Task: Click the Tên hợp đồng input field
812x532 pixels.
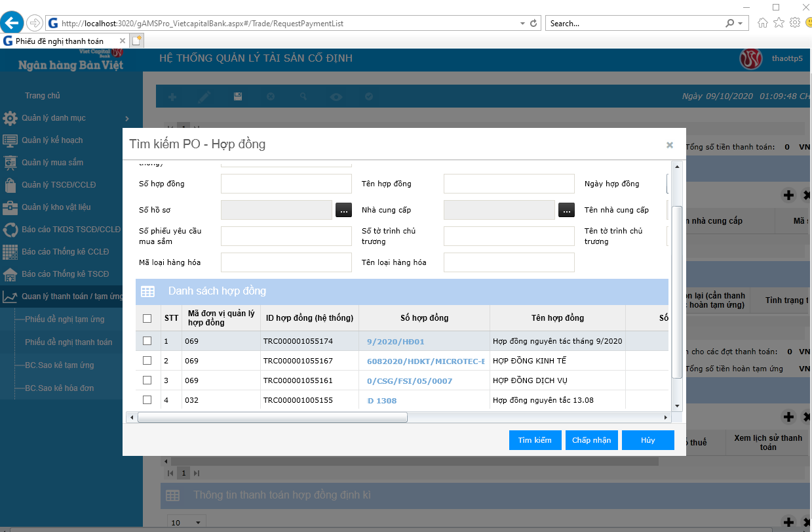Action: point(509,184)
